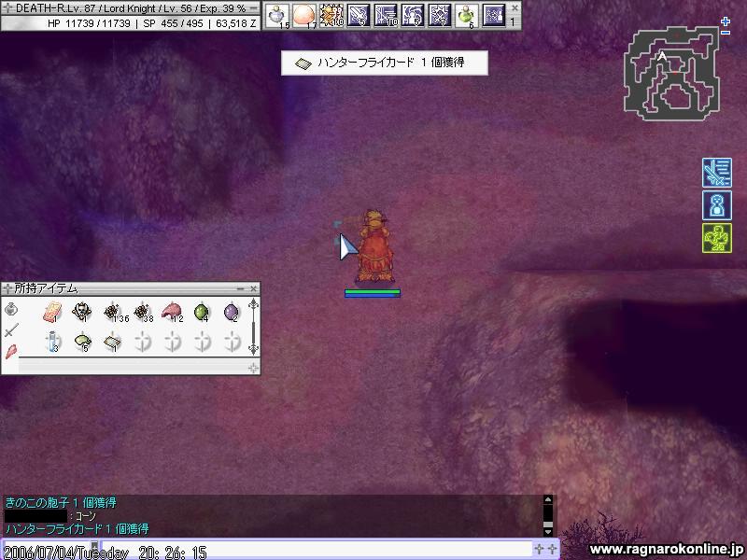The height and width of the screenshot is (560, 747).
Task: Open the minimap
Action: point(671,73)
